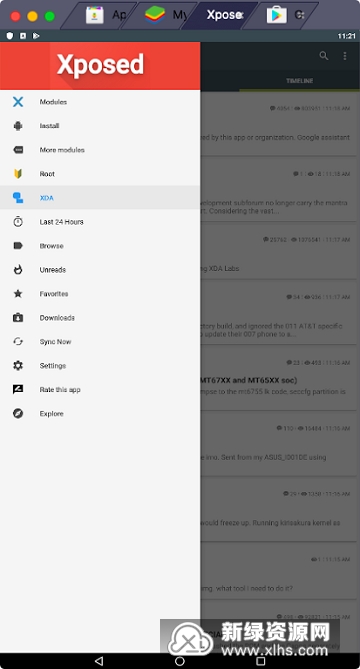Select Install in the navigation drawer
Viewport: 360px width, 669px height.
click(x=100, y=126)
